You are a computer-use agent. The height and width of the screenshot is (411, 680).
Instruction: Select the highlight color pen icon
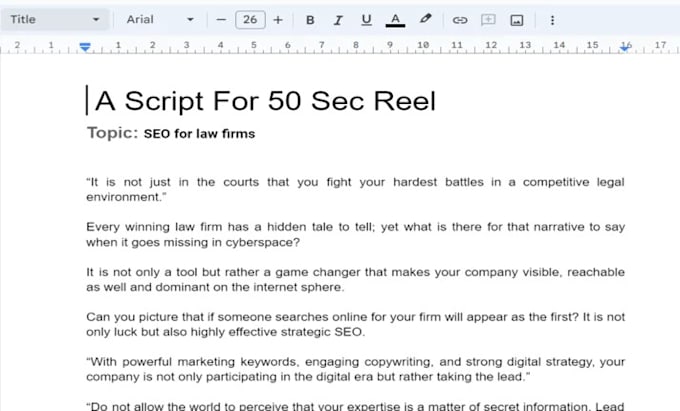[x=425, y=19]
